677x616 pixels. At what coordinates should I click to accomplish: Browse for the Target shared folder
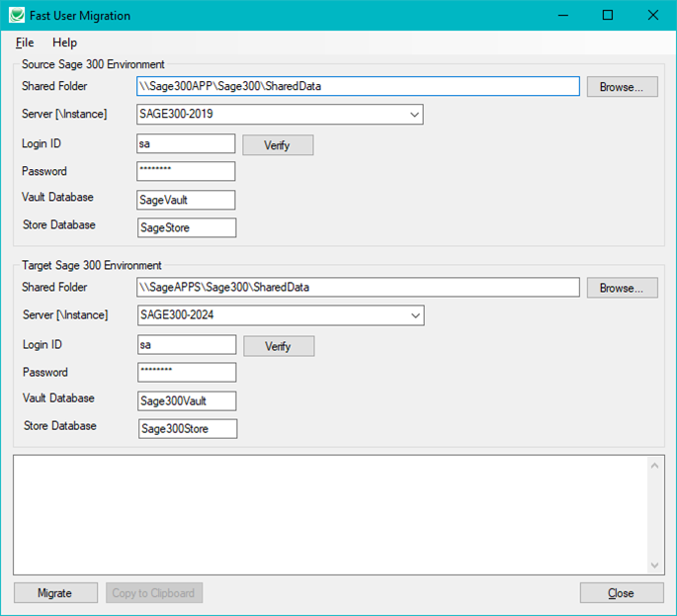[623, 288]
